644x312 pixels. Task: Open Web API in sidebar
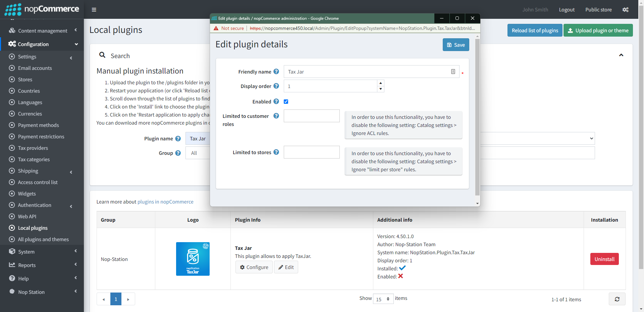pos(27,217)
